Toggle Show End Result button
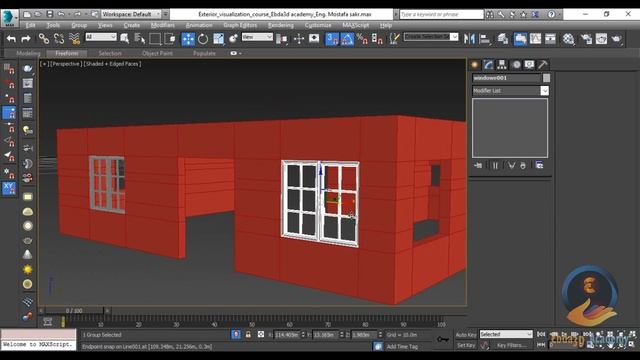This screenshot has width=640, height=360. (495, 165)
